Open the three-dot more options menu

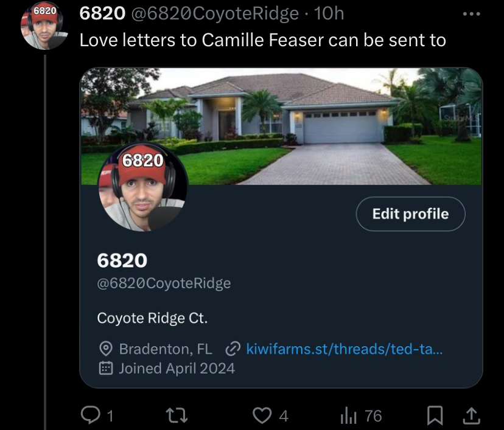pyautogui.click(x=472, y=14)
